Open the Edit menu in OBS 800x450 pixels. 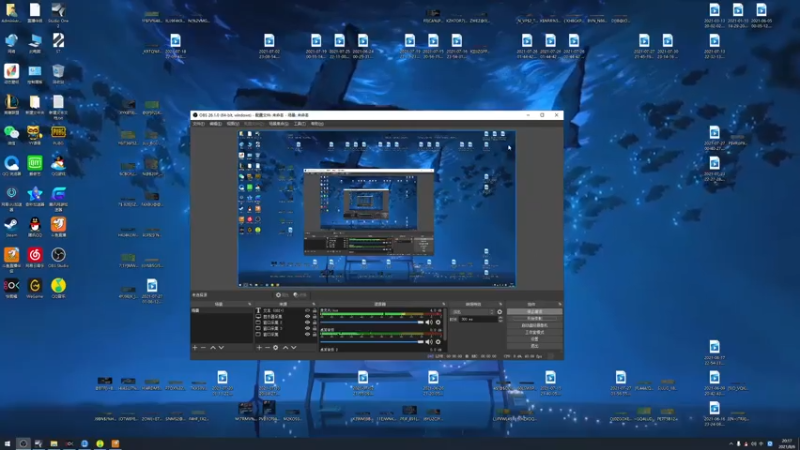[x=216, y=123]
